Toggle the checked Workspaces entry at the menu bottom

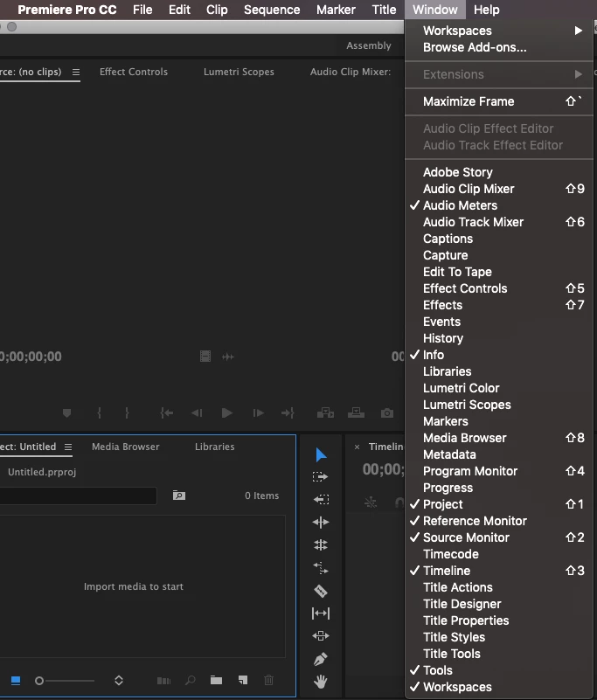pos(499,687)
